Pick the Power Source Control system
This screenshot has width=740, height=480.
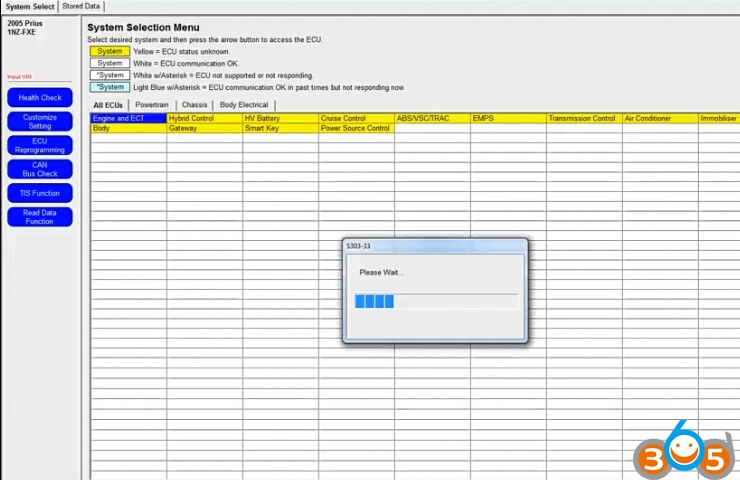click(x=356, y=128)
